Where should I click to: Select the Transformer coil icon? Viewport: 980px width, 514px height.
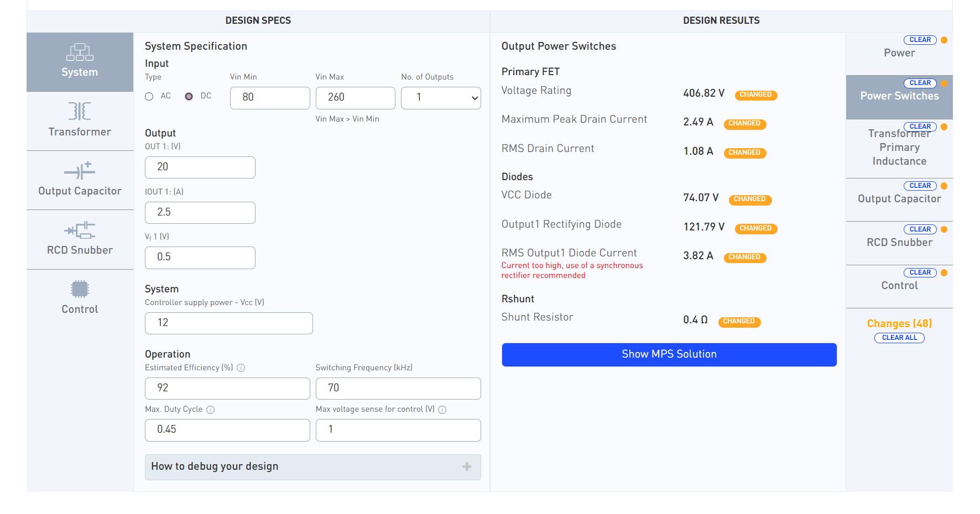(x=80, y=111)
